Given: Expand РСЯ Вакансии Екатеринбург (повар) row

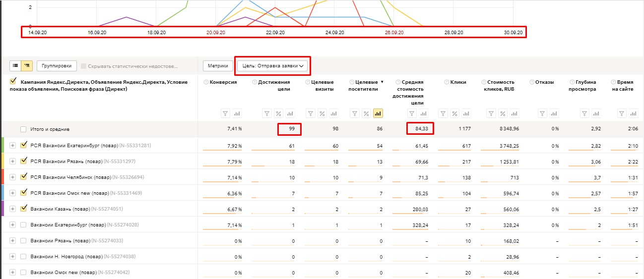Looking at the screenshot, I should coord(13,145).
